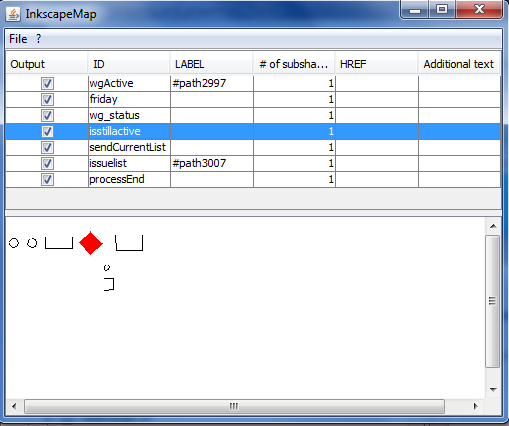Screen dimensions: 509x426
Task: Disable the Output checkbox for processEnd
Action: tap(47, 180)
